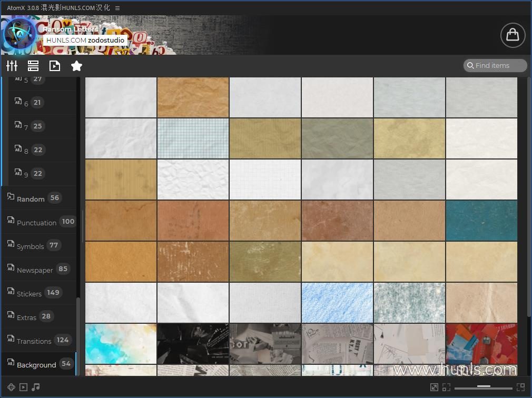Click the Find items search field

pyautogui.click(x=495, y=65)
